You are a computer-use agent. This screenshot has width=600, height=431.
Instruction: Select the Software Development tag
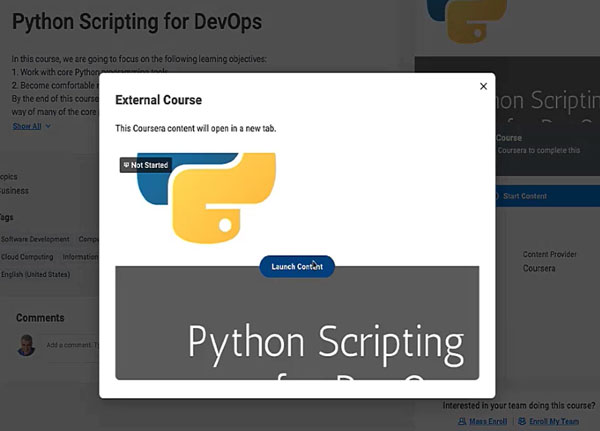click(x=35, y=239)
